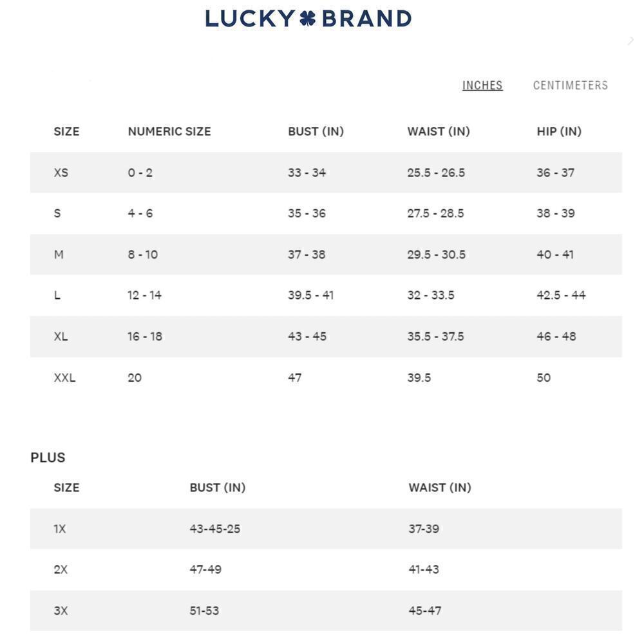The image size is (644, 644).
Task: Switch to the Inches tab
Action: [x=482, y=85]
